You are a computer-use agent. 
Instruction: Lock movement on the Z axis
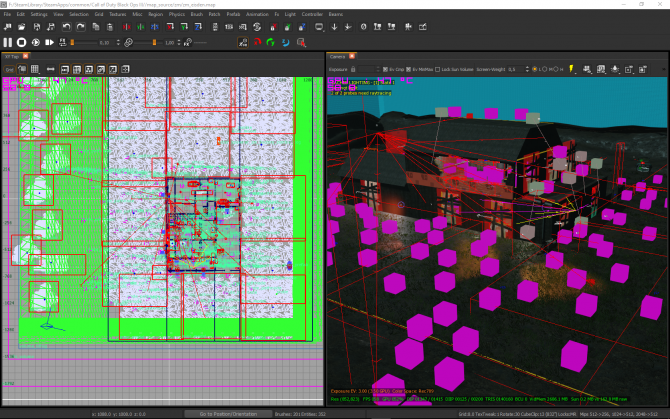pos(302,27)
